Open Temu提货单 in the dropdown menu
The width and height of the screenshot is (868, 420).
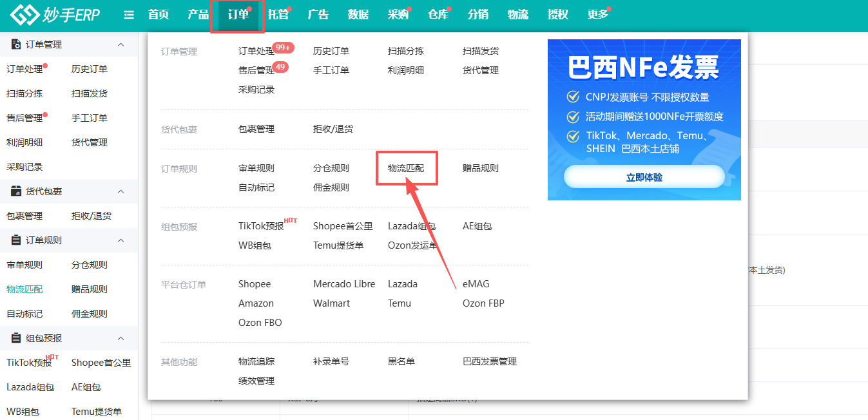pos(338,245)
